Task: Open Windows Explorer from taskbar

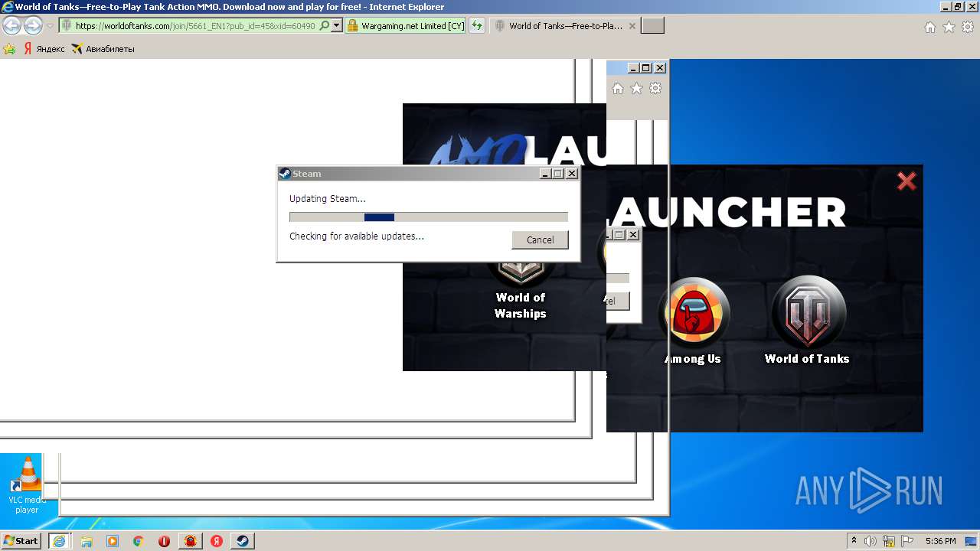Action: click(87, 541)
